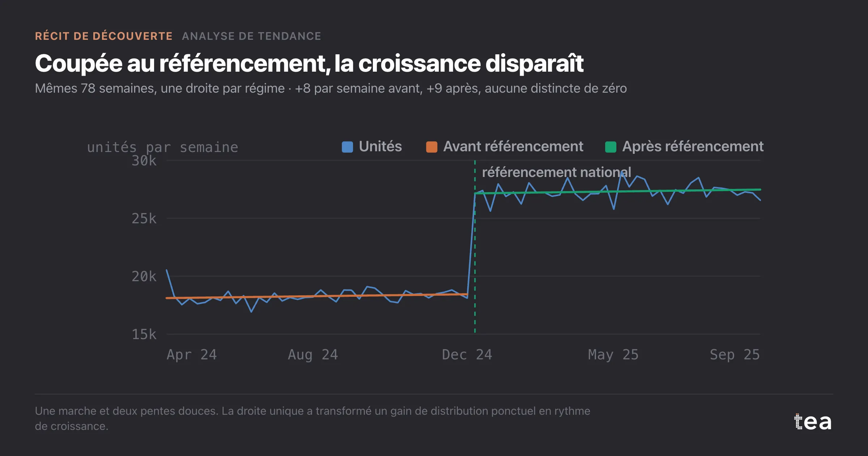Screen dimensions: 868x456
Task: Toggle the Unités legend label
Action: pyautogui.click(x=380, y=147)
